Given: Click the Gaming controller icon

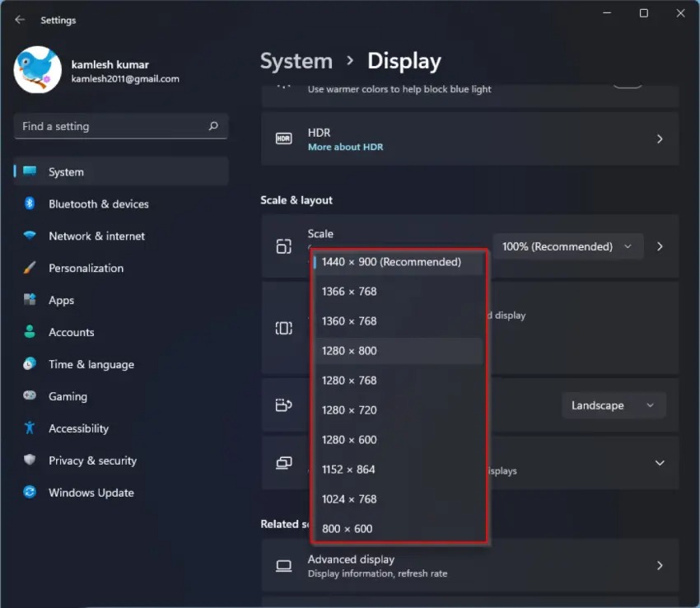Looking at the screenshot, I should (30, 396).
